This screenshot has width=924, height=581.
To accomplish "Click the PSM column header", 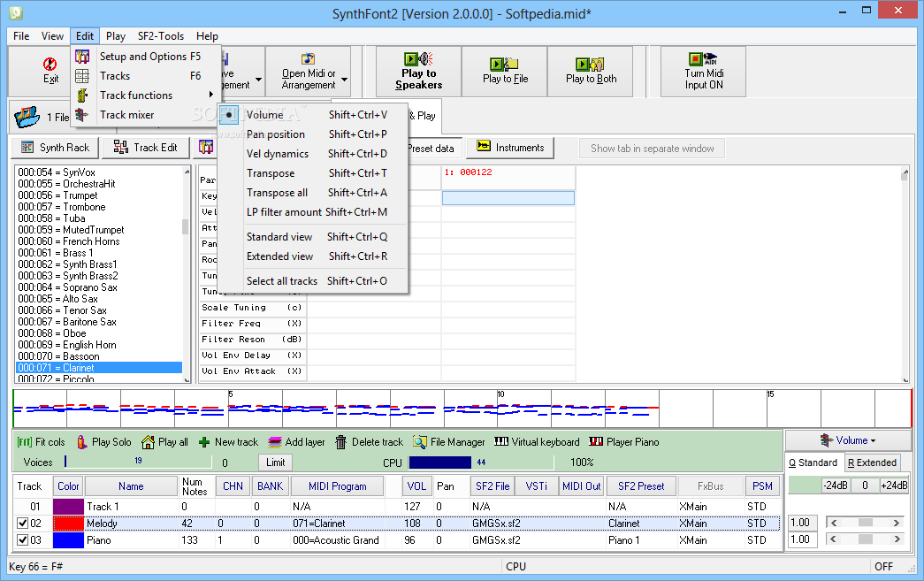I will pyautogui.click(x=762, y=486).
